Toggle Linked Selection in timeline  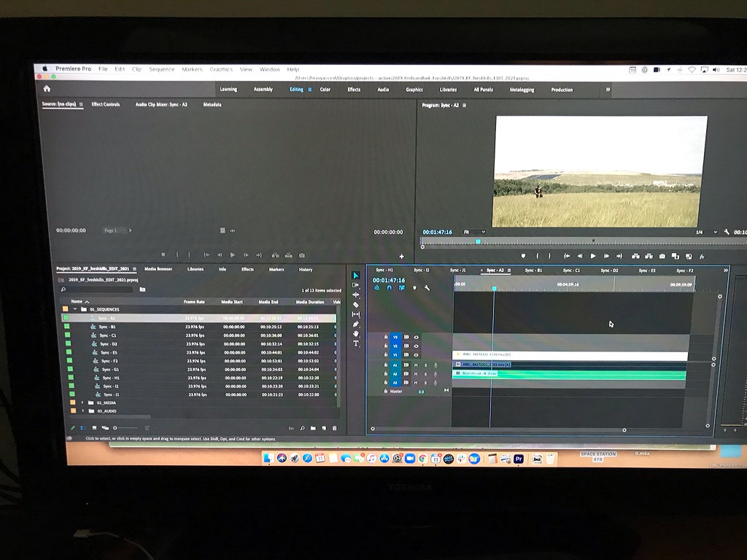(x=402, y=287)
